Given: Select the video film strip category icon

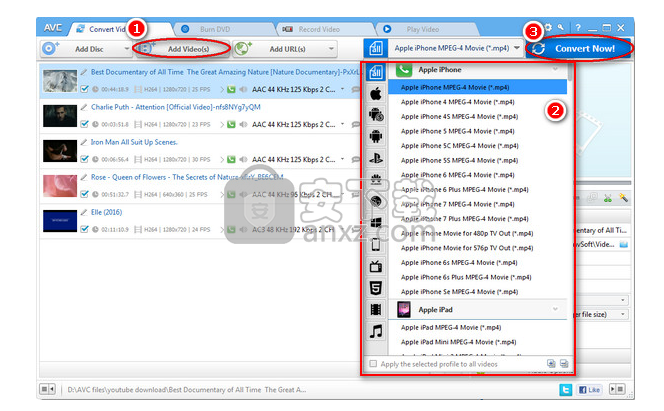Looking at the screenshot, I should 376,309.
